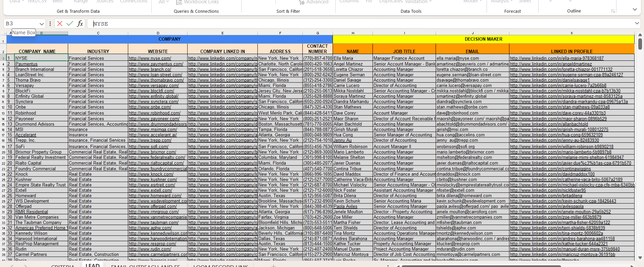Select column G header

coord(317,33)
